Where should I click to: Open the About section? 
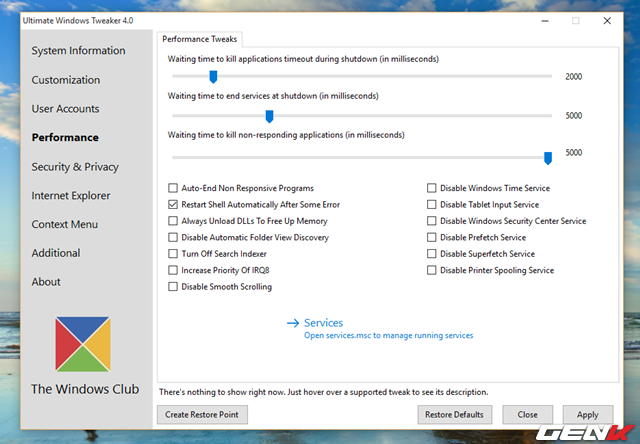pos(46,282)
